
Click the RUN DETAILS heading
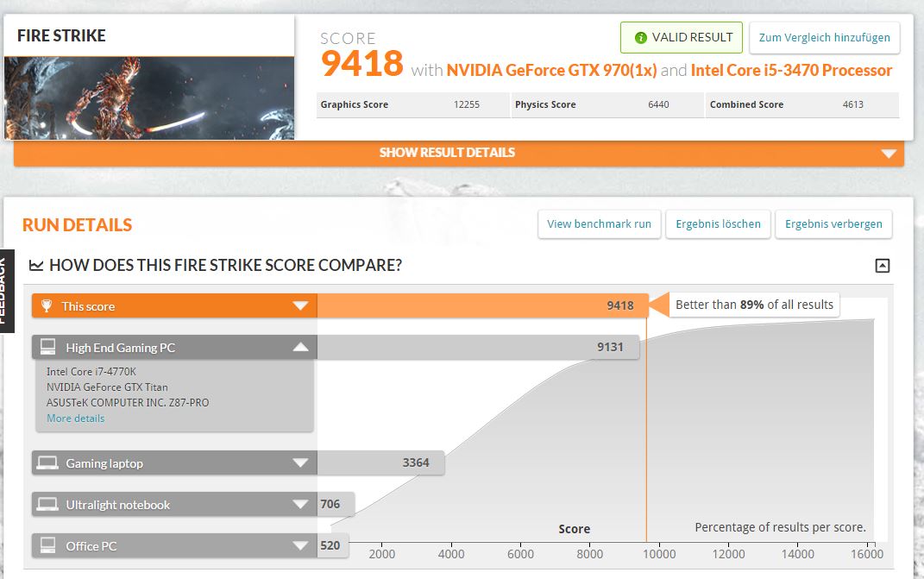pos(77,224)
